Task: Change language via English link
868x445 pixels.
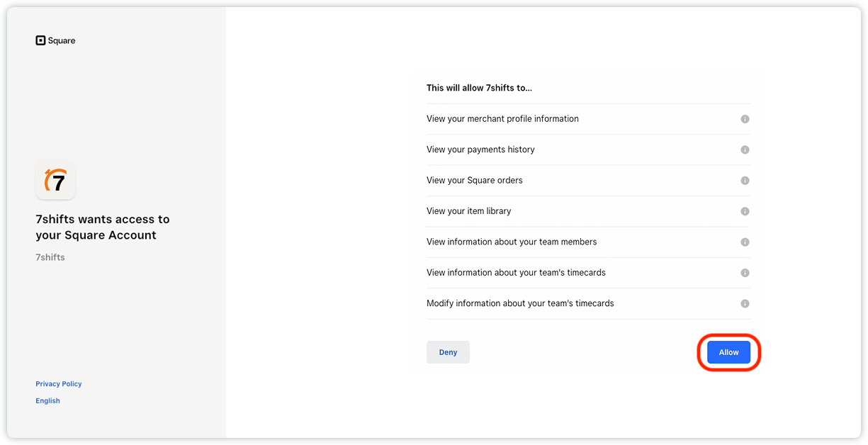Action: coord(47,401)
